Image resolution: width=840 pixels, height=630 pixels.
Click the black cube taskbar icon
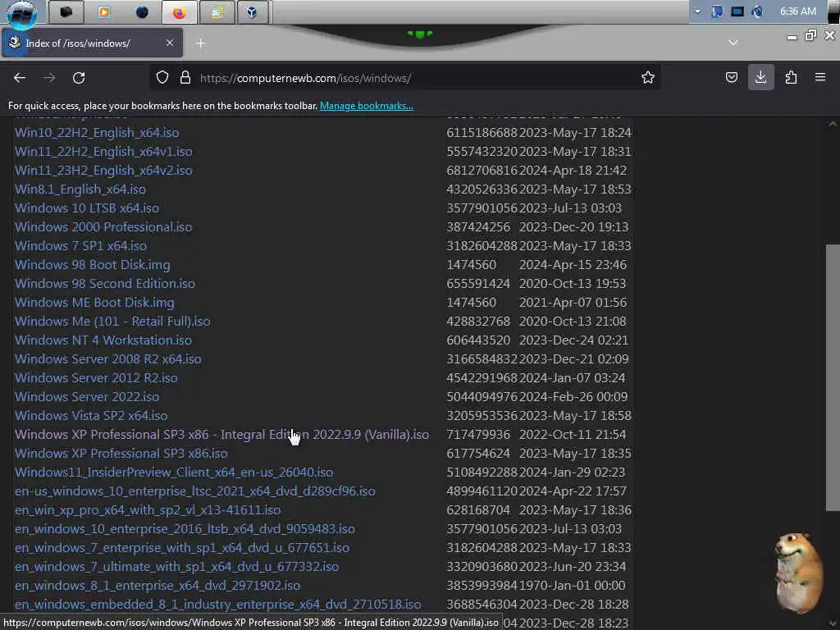(x=66, y=11)
